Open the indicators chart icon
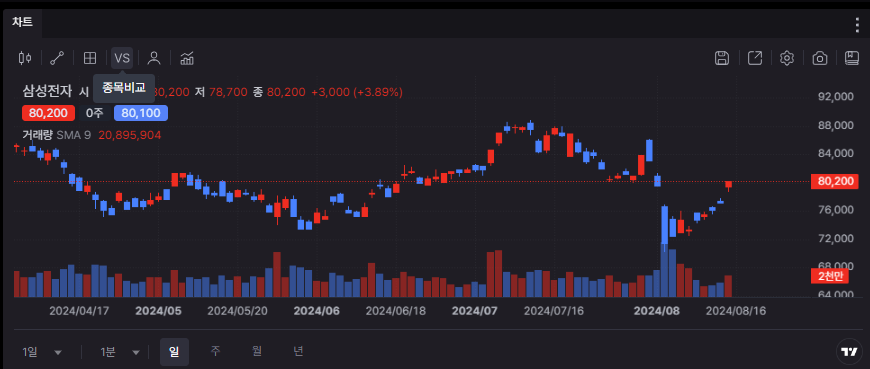Viewport: 870px width, 369px height. click(187, 58)
